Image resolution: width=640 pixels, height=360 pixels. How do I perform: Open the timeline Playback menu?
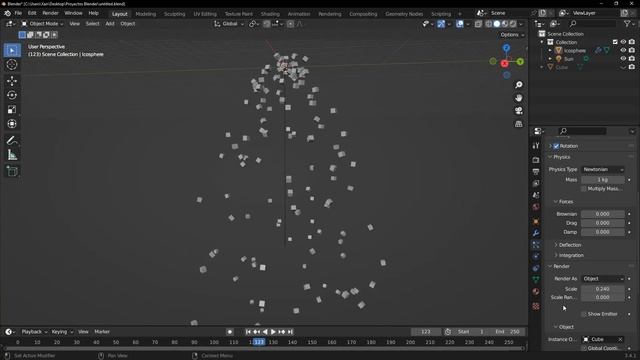pyautogui.click(x=34, y=332)
